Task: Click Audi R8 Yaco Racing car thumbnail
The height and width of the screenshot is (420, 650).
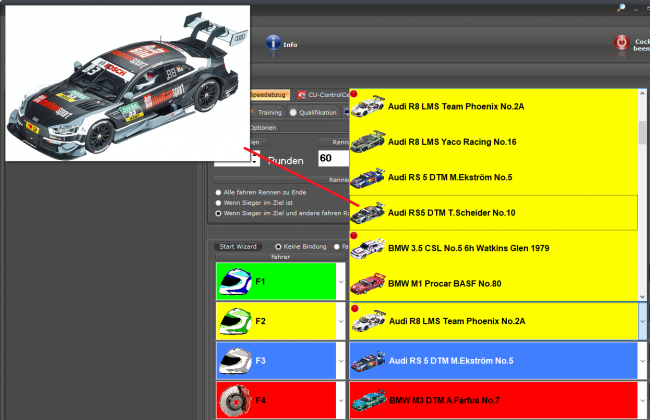Action: 368,141
